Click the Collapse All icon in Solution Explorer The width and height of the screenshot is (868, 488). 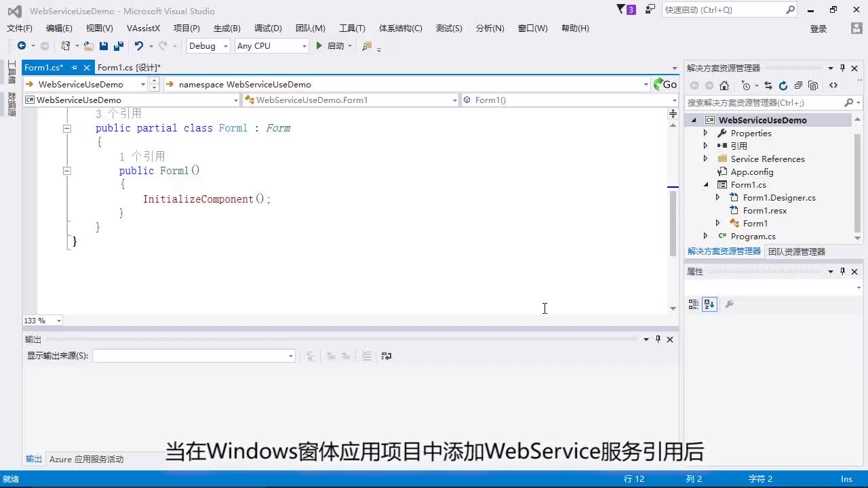[798, 85]
